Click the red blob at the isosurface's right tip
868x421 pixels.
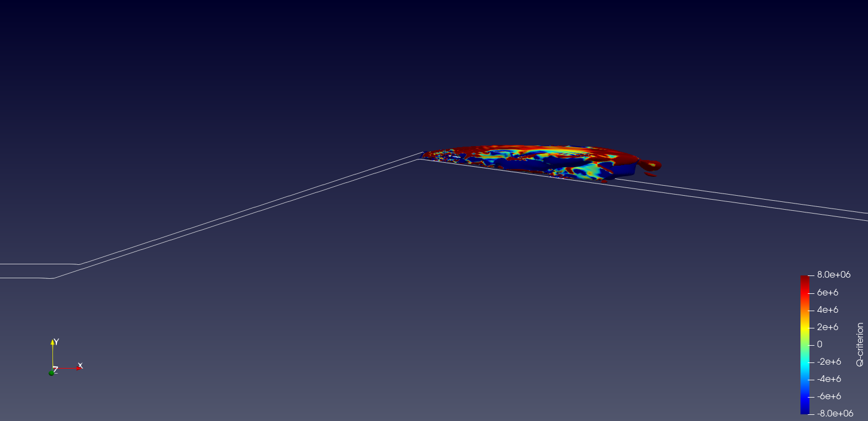pyautogui.click(x=650, y=164)
